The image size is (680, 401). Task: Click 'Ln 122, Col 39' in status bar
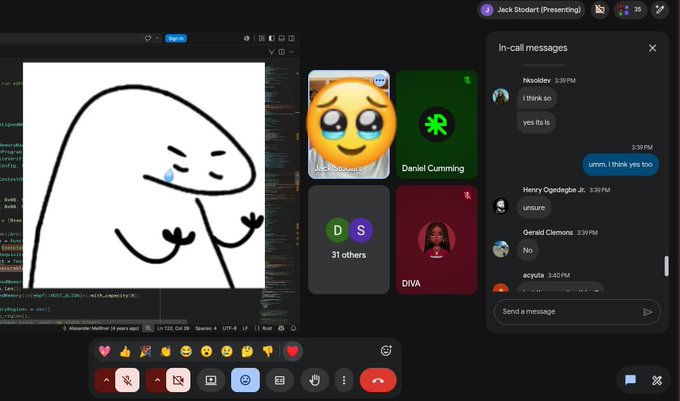tap(173, 328)
